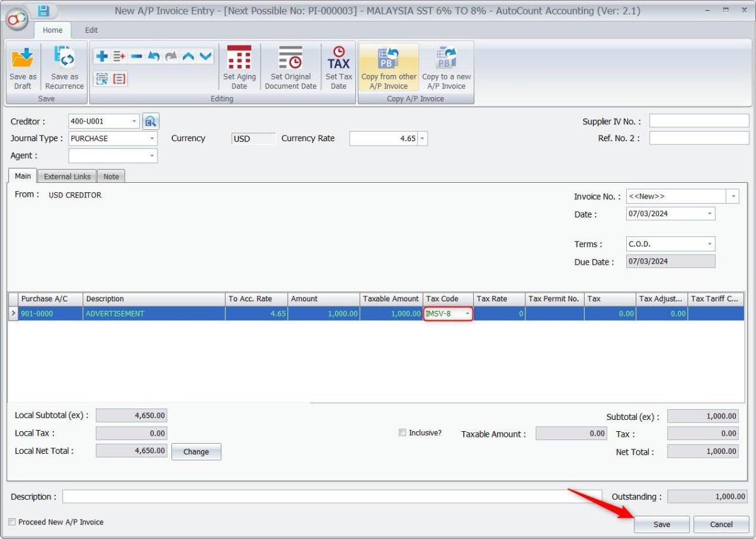Open the creditor search magnifier icon
This screenshot has width=756, height=539.
tap(151, 121)
